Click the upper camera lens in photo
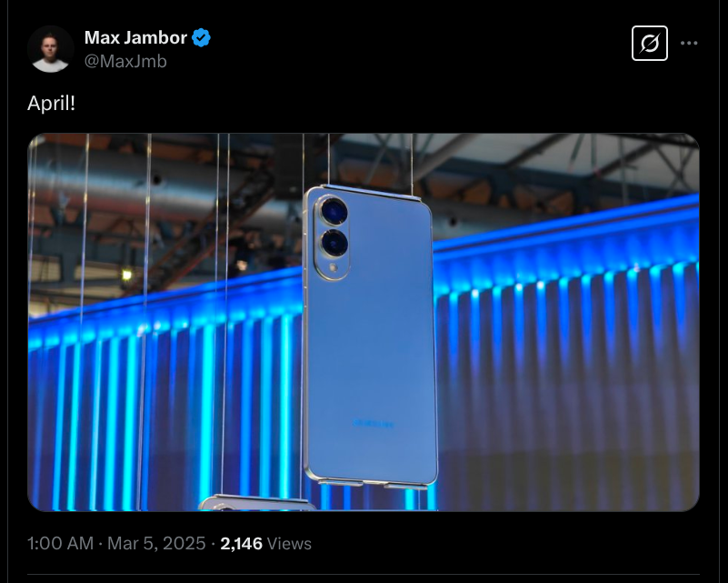This screenshot has height=583, width=728. (334, 210)
